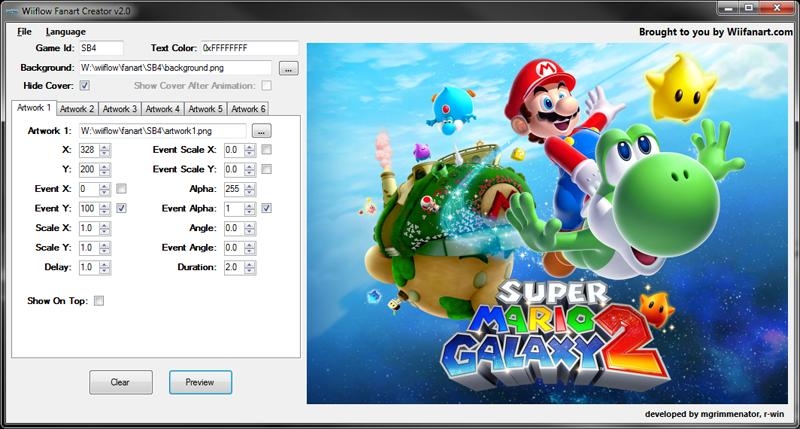Adjust the Duration stepper arrows
800x429 pixels.
[249, 267]
